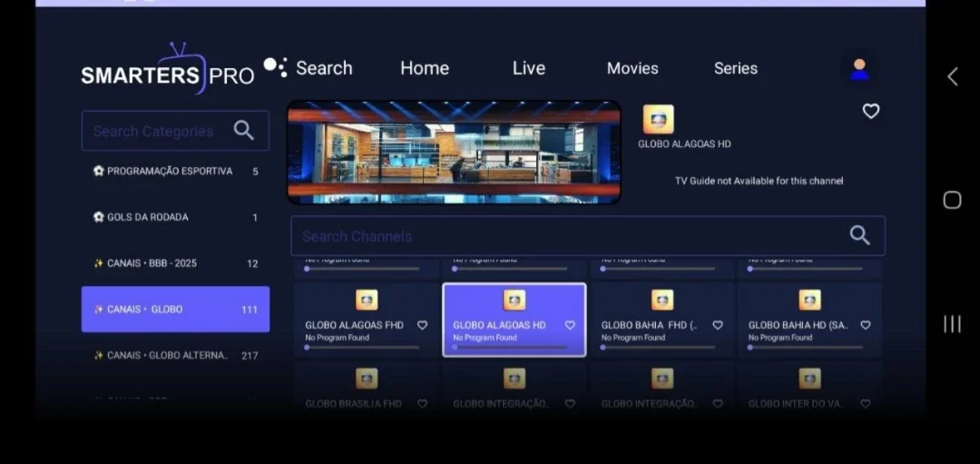This screenshot has height=464, width=980.
Task: Click first GLOBO INTEGRAÇÃO channel logo
Action: click(514, 379)
